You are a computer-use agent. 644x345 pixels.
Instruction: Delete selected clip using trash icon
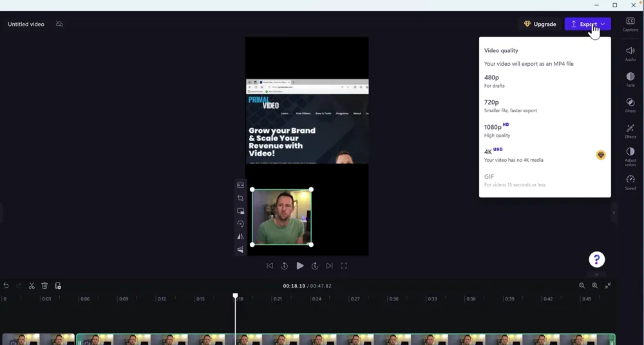pos(44,286)
